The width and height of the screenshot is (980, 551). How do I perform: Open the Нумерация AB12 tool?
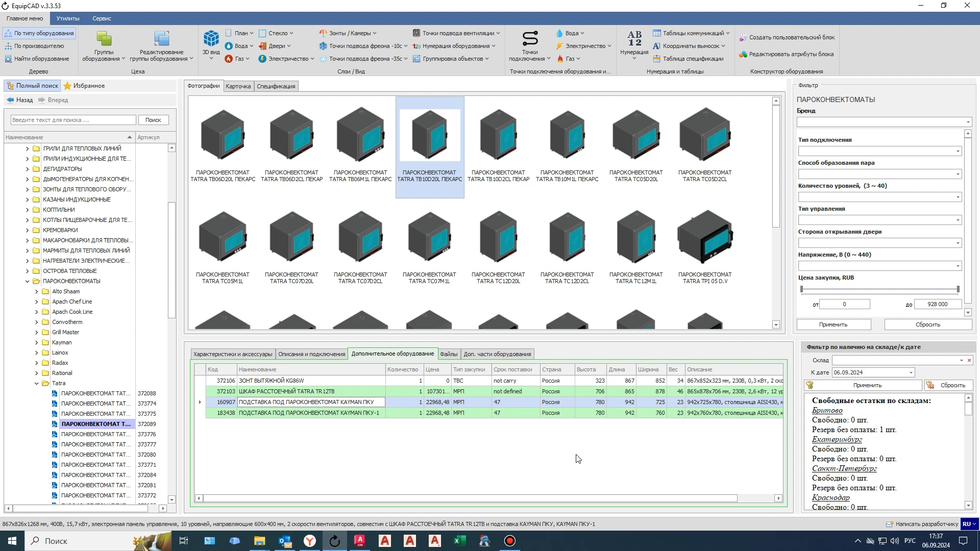point(634,45)
